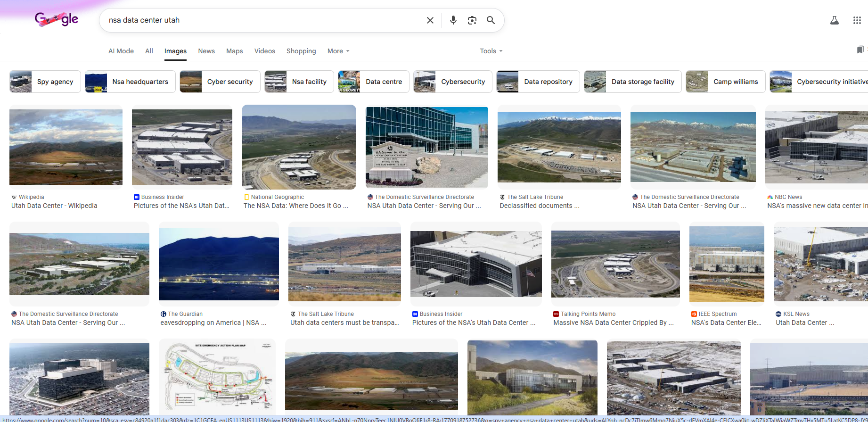Filter by Camp williams chip
The height and width of the screenshot is (422, 868).
(726, 82)
